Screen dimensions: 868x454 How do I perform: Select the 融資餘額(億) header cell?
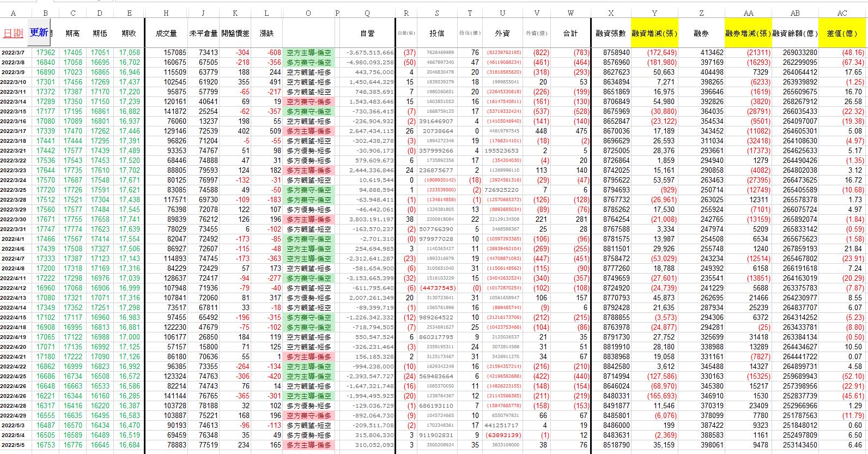(x=795, y=33)
